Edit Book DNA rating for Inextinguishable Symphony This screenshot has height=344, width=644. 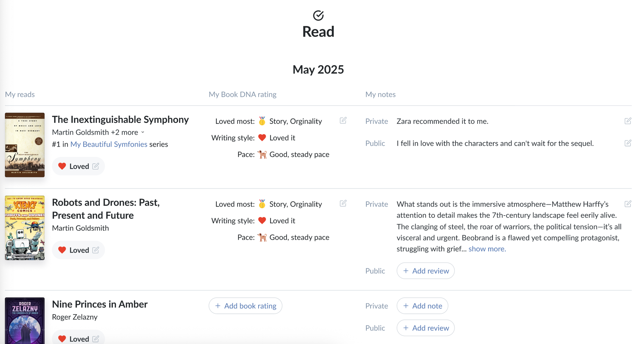tap(343, 120)
